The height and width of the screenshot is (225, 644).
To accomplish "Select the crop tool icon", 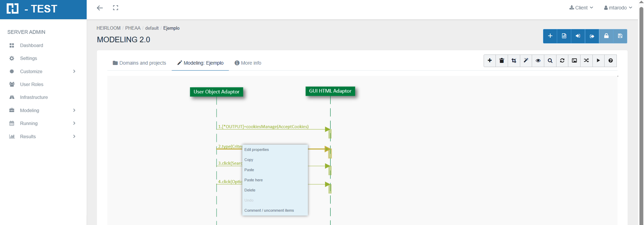I will 514,61.
